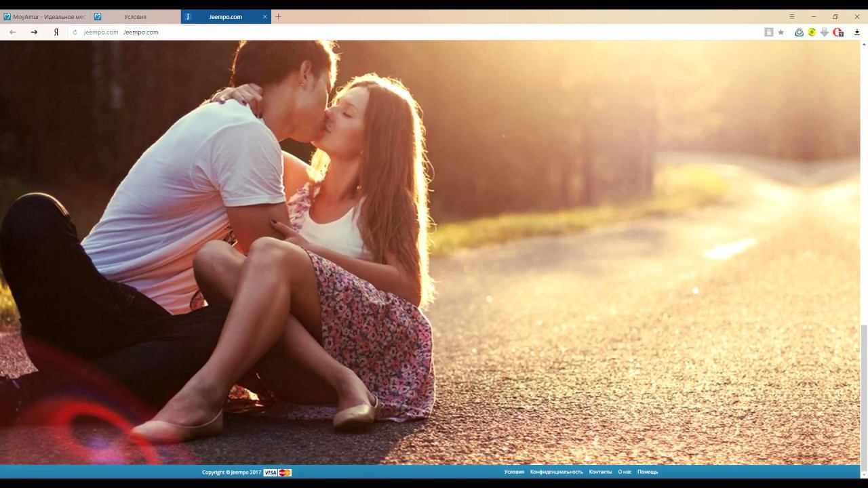Restore down the browser window
Viewport: 868px width, 488px height.
click(x=835, y=17)
